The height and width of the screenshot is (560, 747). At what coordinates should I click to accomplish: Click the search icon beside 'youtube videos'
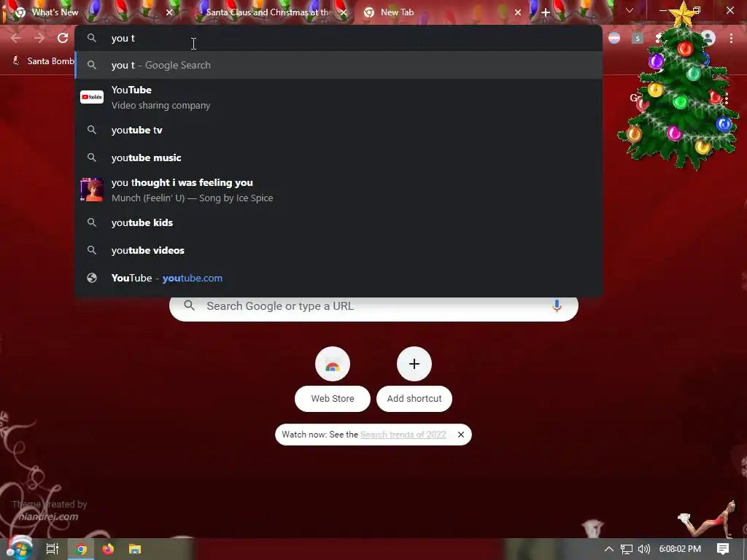coord(92,250)
